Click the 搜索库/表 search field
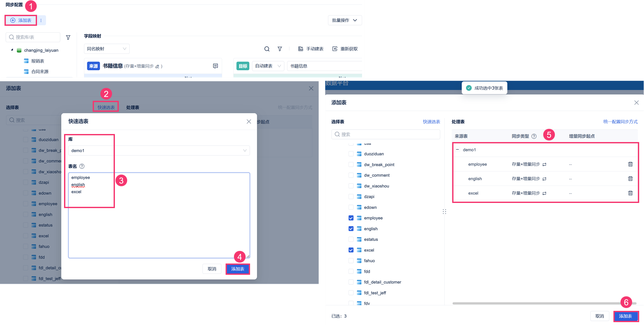The height and width of the screenshot is (326, 644). tap(33, 37)
